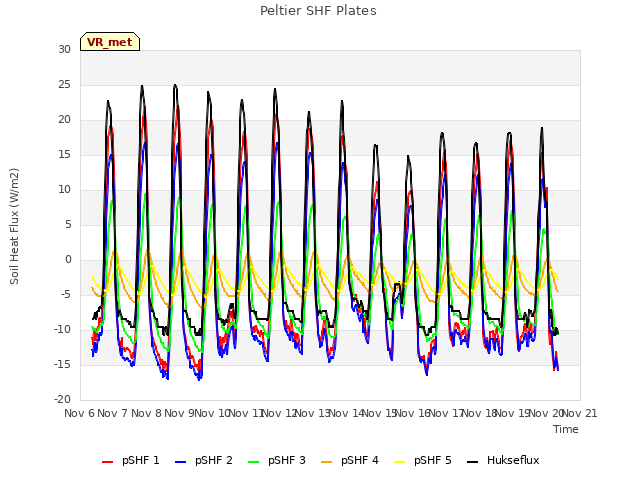The image size is (640, 480).
Task: Click the Nov 21 x-axis tick label
Action: tap(580, 413)
